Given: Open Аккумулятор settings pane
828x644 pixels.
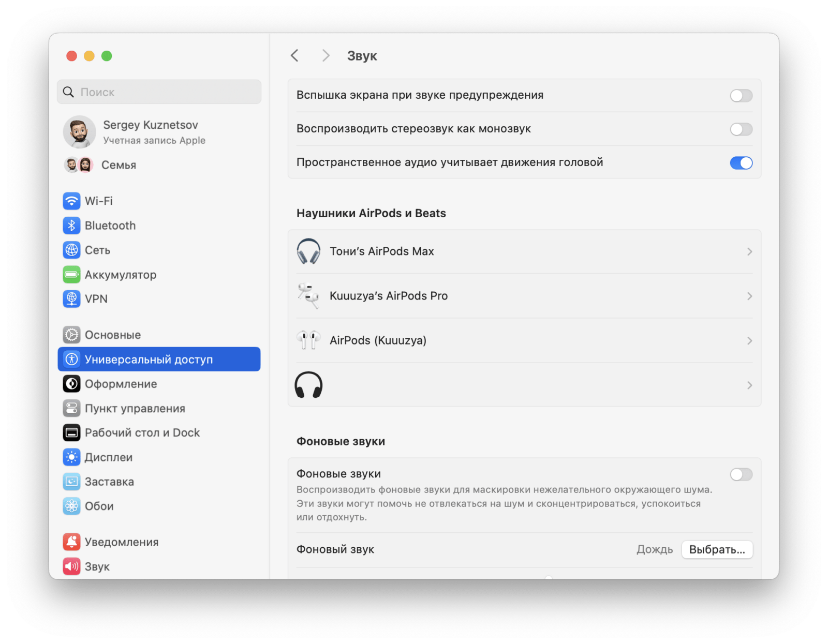Looking at the screenshot, I should coord(159,275).
